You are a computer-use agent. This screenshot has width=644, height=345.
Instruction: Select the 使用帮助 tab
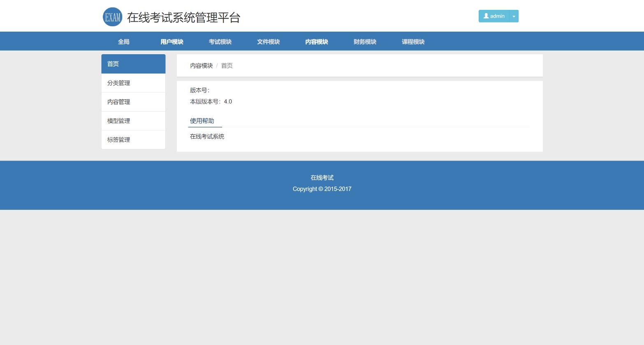202,121
